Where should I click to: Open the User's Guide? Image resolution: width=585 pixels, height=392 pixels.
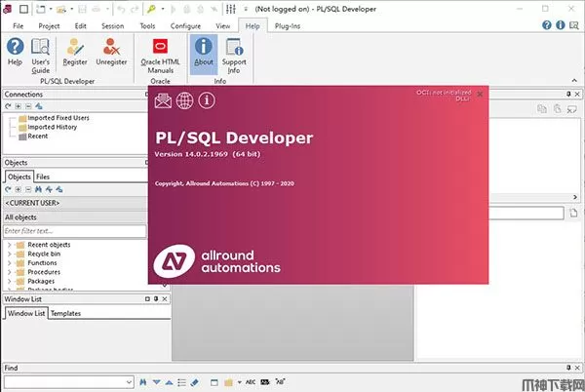point(40,56)
